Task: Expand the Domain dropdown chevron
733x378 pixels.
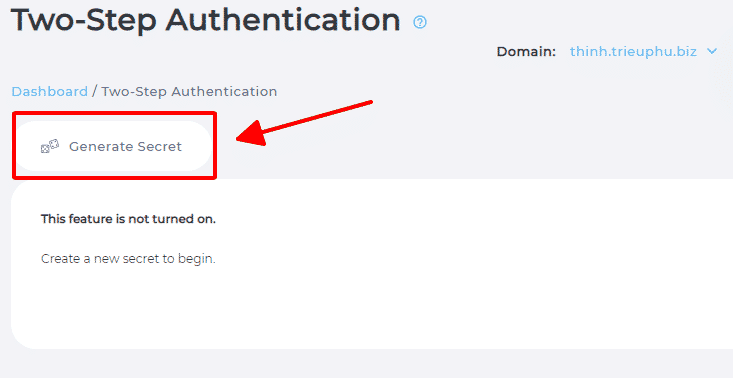Action: 712,51
